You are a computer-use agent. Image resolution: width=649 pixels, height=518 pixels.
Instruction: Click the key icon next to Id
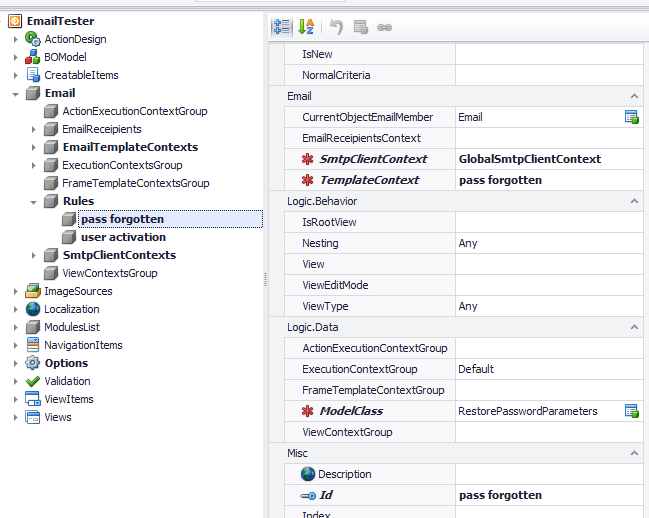click(308, 495)
